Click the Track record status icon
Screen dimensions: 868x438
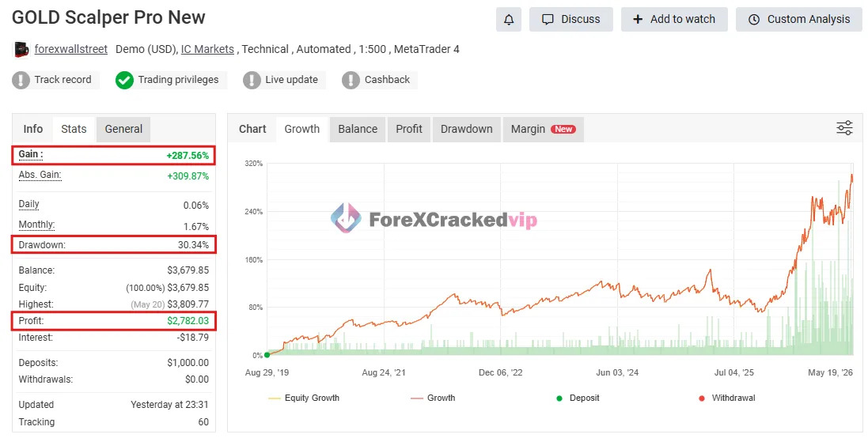click(21, 80)
